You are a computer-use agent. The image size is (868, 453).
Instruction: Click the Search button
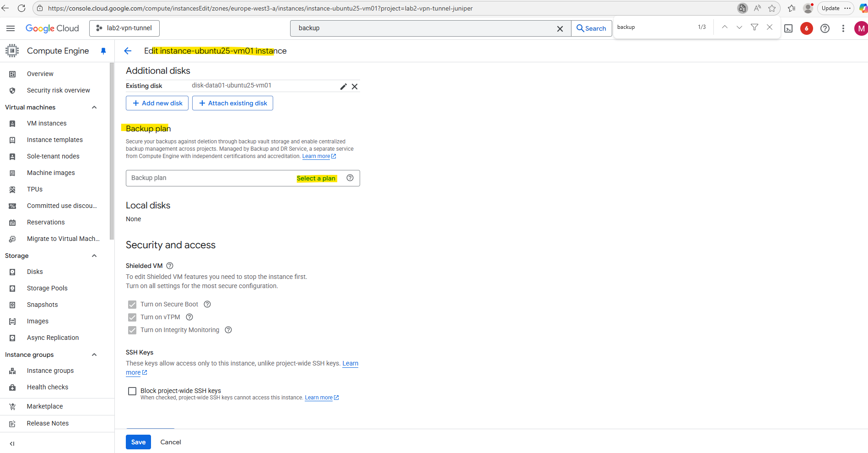pos(592,28)
